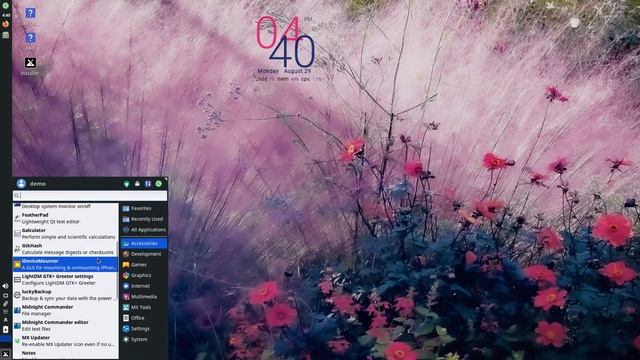Click the MX start menu button
This screenshot has height=360, width=640.
[x=5, y=354]
